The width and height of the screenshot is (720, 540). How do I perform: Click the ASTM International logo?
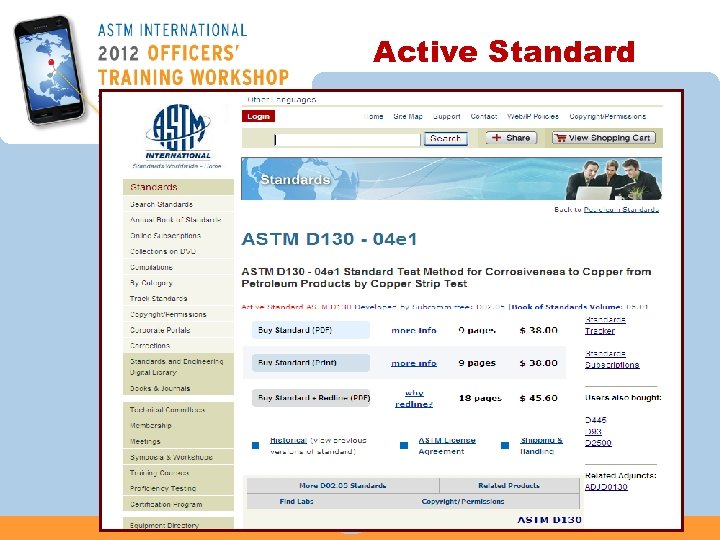click(178, 136)
